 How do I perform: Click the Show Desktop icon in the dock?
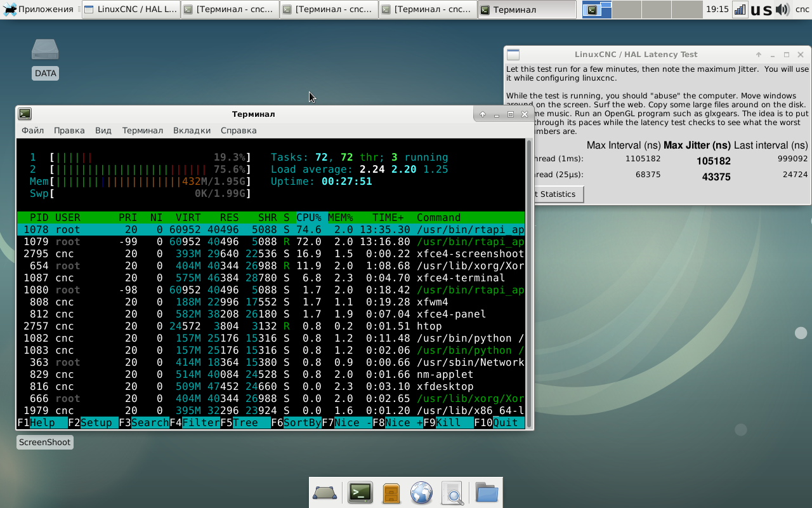(x=325, y=493)
